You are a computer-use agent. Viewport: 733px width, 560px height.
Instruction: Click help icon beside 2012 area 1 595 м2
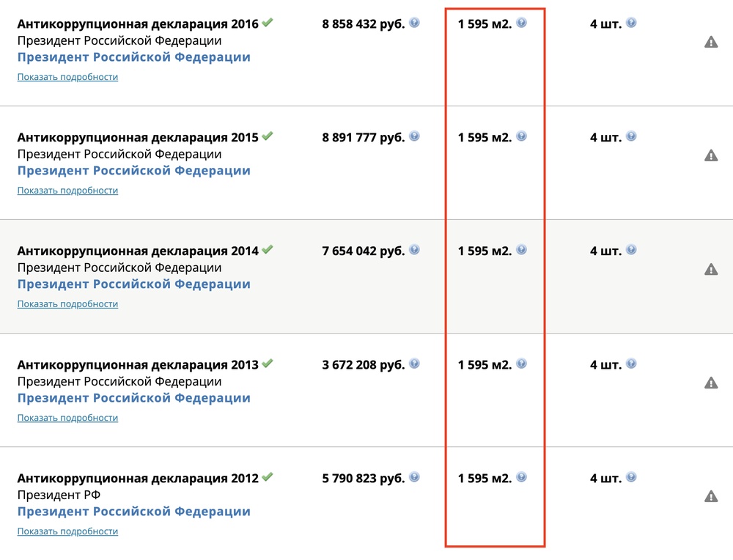click(521, 477)
